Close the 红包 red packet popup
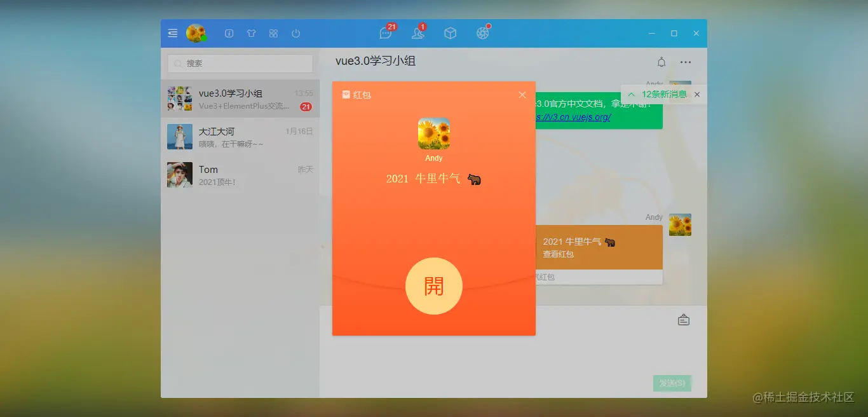This screenshot has width=868, height=417. click(x=522, y=95)
